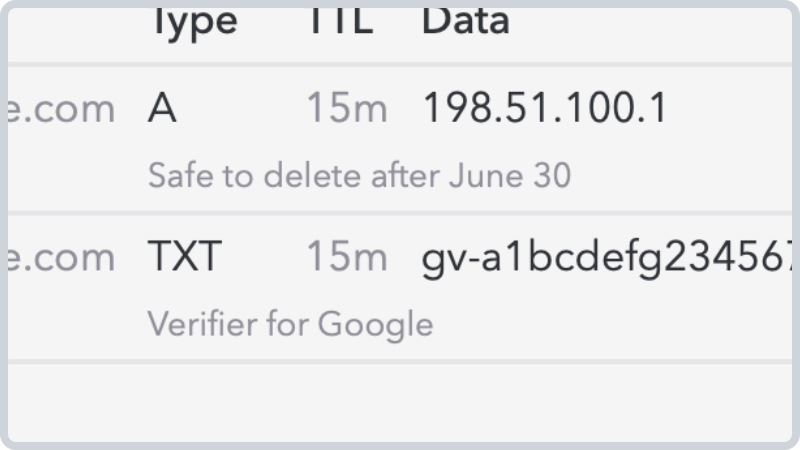The image size is (800, 450).
Task: Select the IP address 198.51.100.1
Action: pyautogui.click(x=545, y=108)
